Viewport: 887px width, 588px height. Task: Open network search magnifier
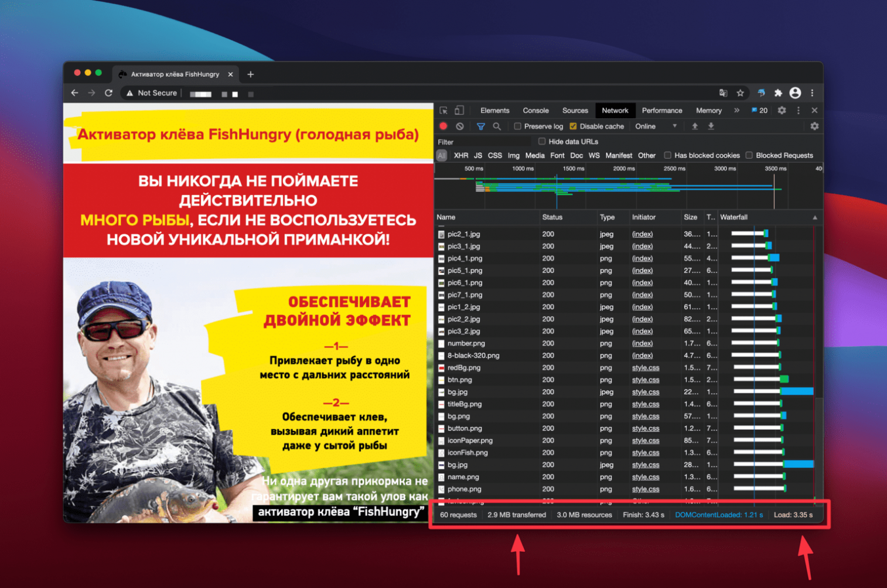click(497, 126)
